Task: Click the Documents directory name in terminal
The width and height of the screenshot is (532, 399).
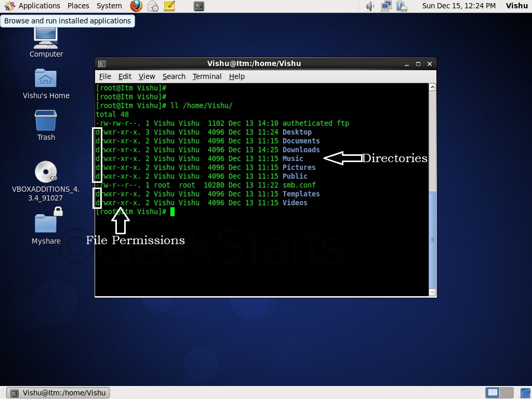Action: [301, 141]
